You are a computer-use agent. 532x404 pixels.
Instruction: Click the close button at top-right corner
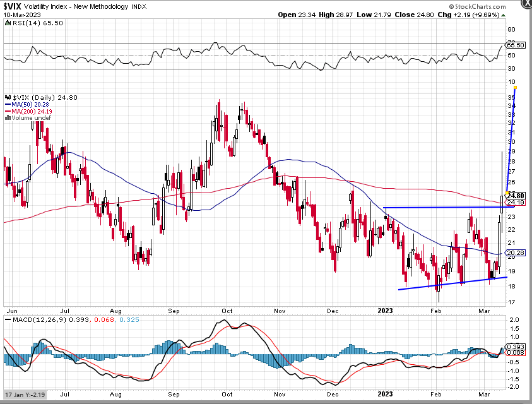pyautogui.click(x=527, y=3)
